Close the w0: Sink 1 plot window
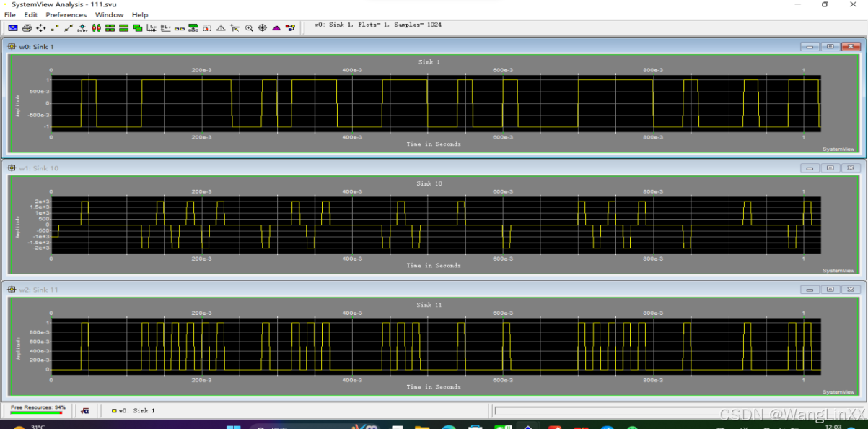This screenshot has width=868, height=429. pos(851,47)
